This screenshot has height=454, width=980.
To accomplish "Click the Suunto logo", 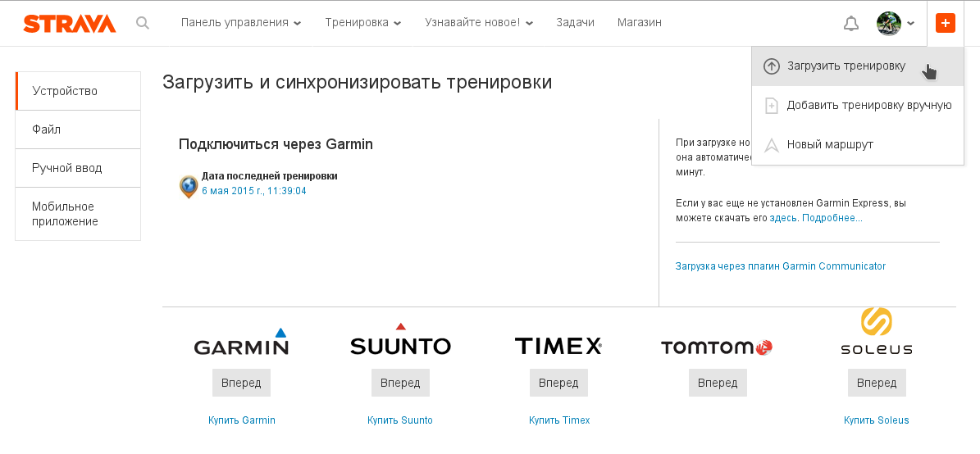I will click(x=400, y=340).
